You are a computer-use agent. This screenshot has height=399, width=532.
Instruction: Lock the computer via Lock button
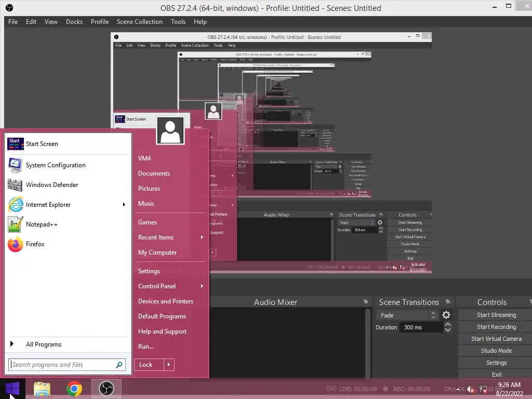[149, 365]
